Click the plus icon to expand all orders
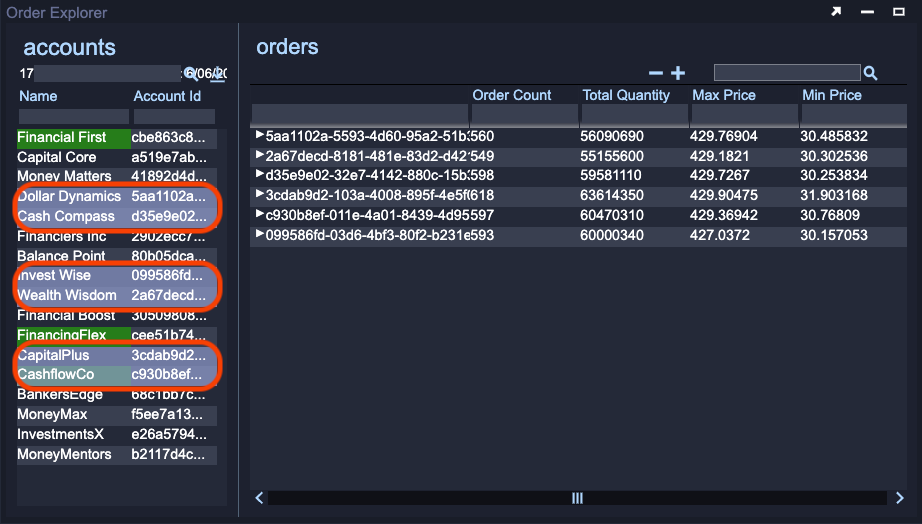This screenshot has width=922, height=524. (678, 73)
